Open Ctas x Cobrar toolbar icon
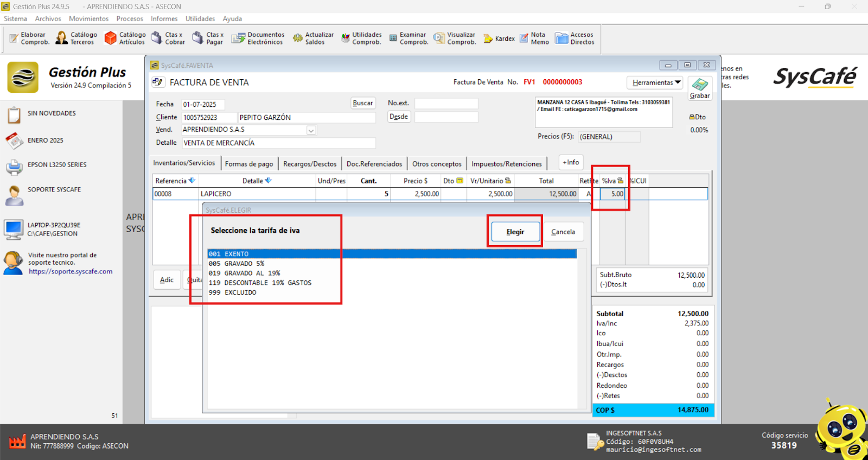Viewport: 868px width, 460px height. point(168,39)
